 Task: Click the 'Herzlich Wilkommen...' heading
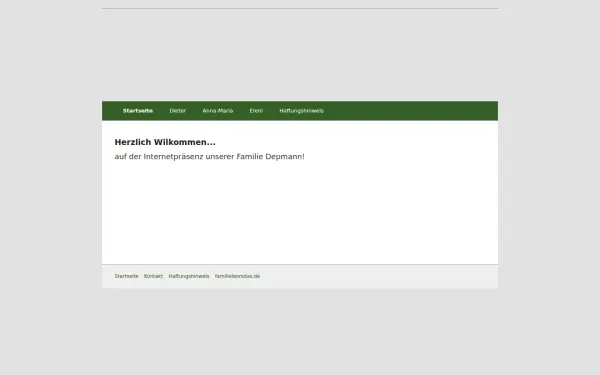165,142
